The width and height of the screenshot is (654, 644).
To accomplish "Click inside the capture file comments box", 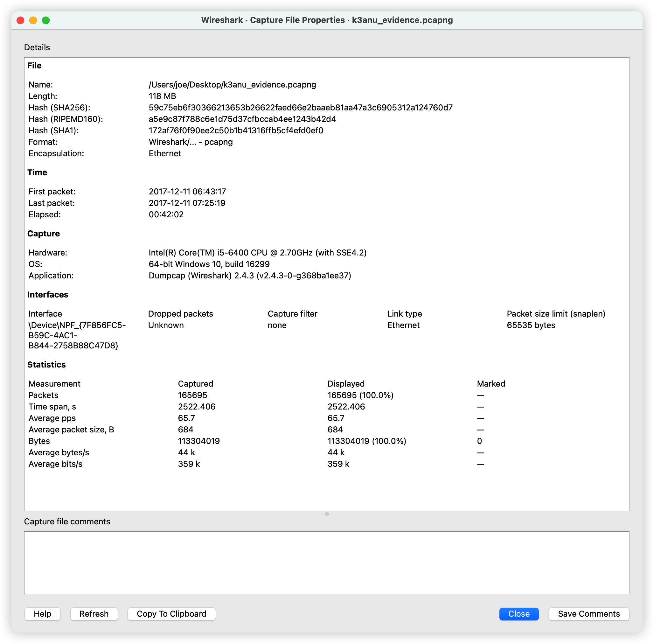I will [x=327, y=562].
